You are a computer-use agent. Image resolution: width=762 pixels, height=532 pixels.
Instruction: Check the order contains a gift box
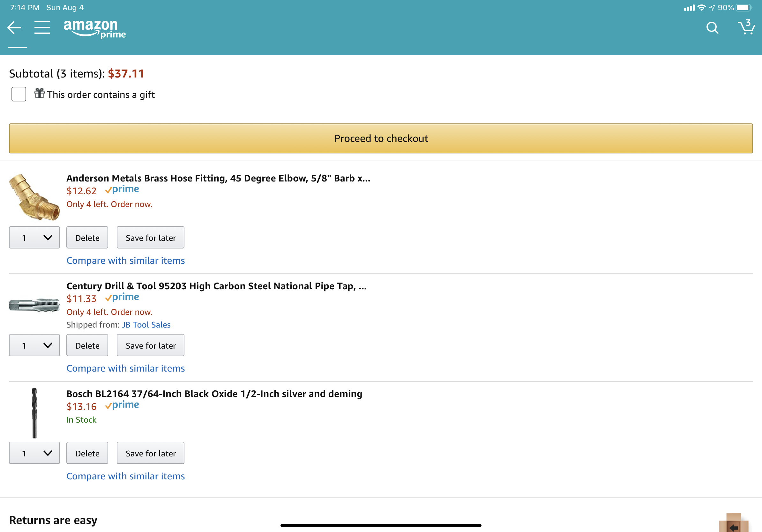point(19,94)
